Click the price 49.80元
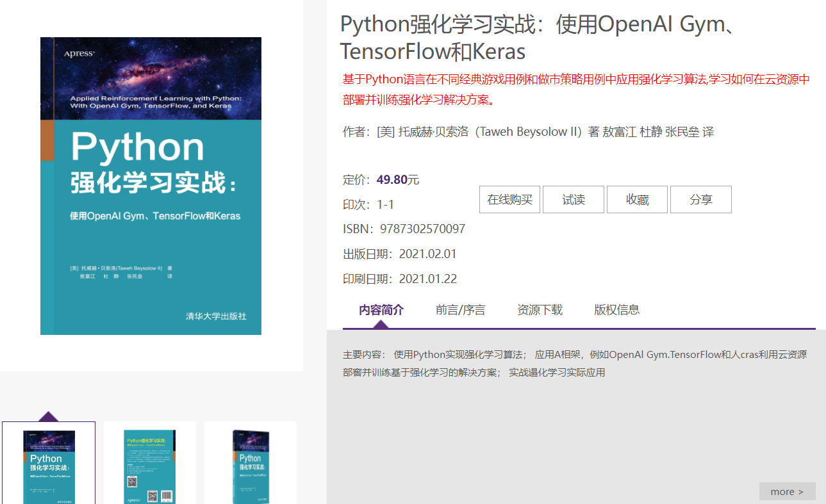Screen dimensions: 826x504 pos(398,179)
